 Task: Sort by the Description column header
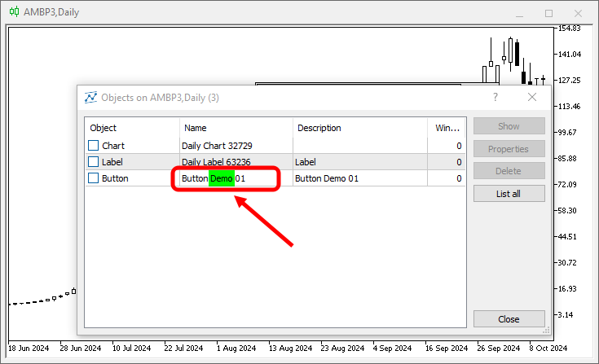pyautogui.click(x=360, y=128)
